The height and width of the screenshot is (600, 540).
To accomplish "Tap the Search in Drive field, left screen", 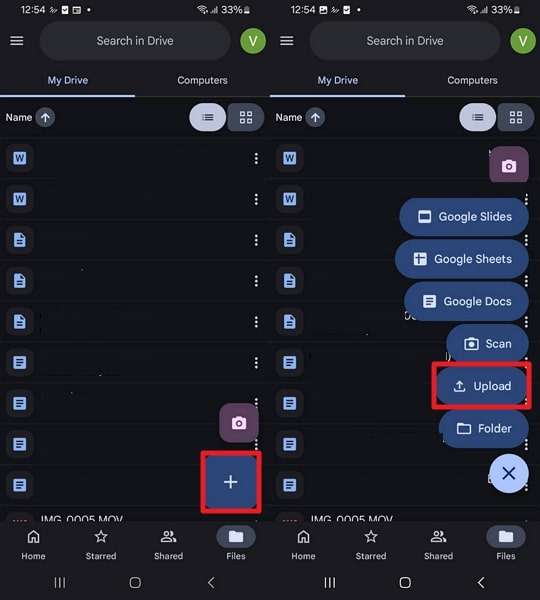I will click(135, 41).
